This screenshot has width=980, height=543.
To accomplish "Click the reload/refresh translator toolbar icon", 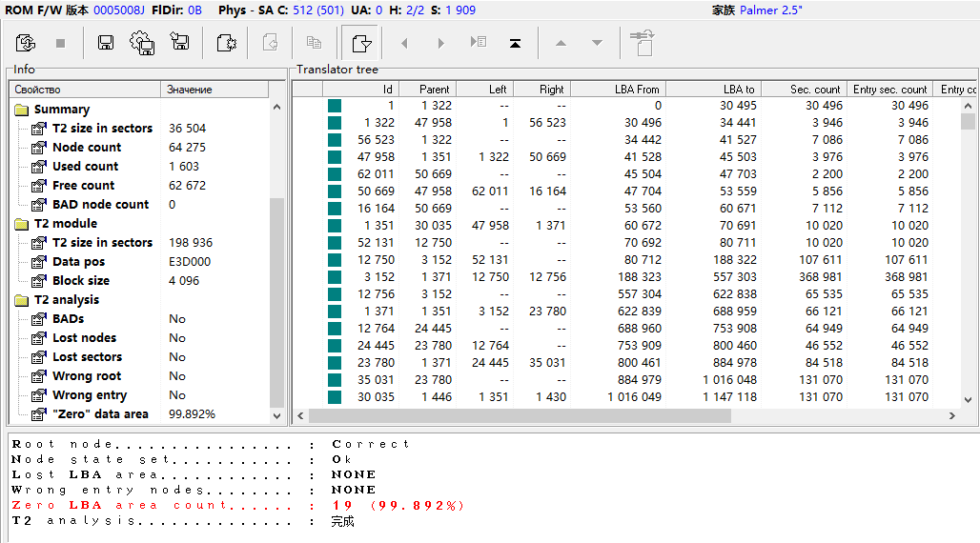I will (26, 43).
